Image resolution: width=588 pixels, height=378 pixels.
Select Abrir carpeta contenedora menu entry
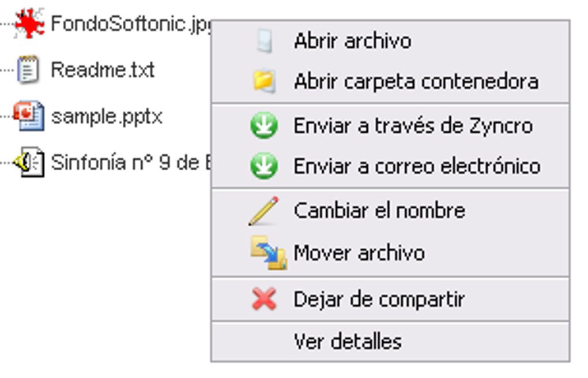tap(416, 81)
